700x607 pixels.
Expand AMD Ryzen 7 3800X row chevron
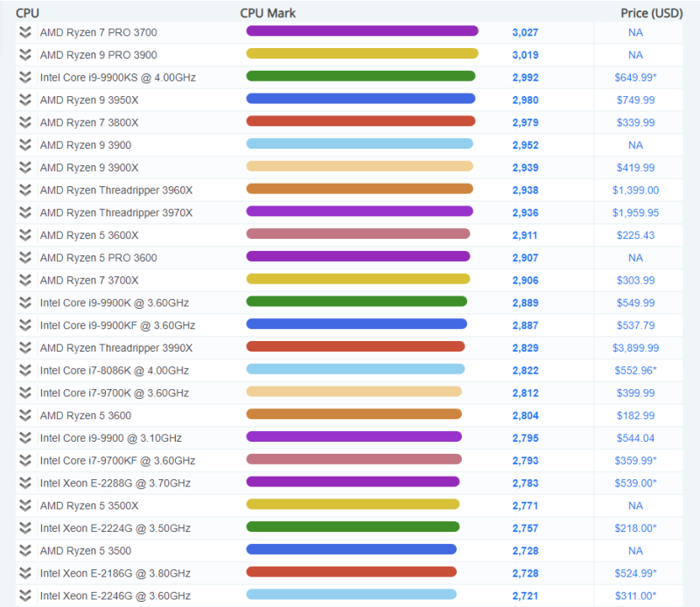[25, 122]
